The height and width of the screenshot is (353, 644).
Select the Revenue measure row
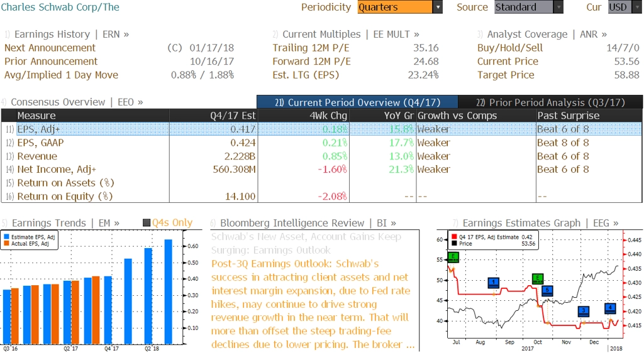pyautogui.click(x=321, y=156)
